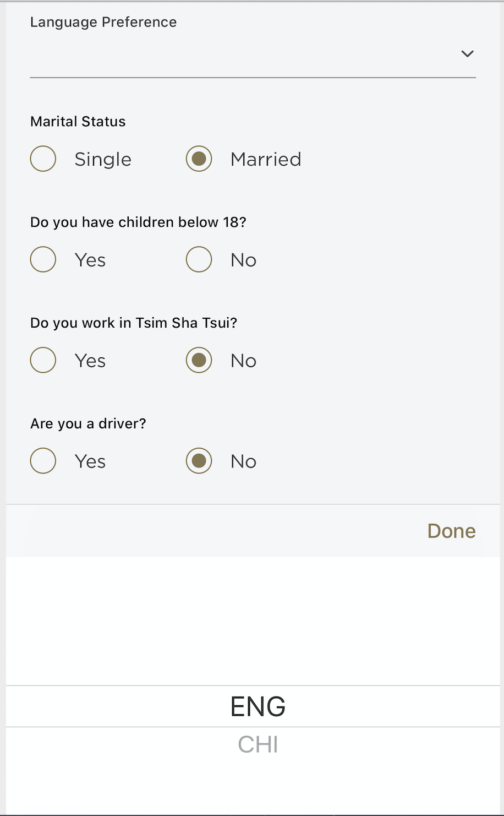Open the Language Preference dropdown chevron
The height and width of the screenshot is (816, 504).
467,54
